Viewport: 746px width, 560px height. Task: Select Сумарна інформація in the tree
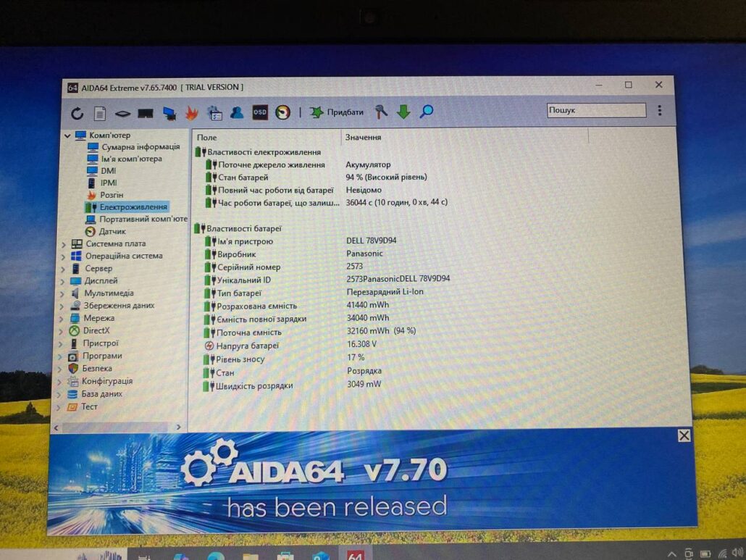pos(134,147)
